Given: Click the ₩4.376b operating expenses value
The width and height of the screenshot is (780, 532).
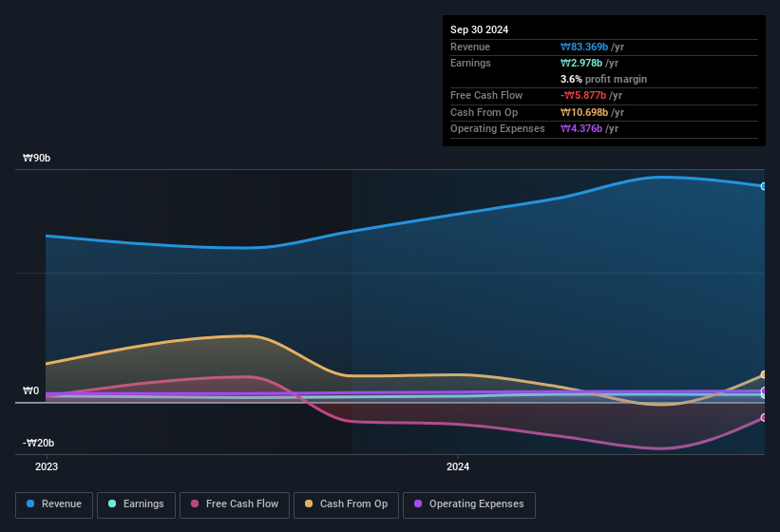Looking at the screenshot, I should [581, 128].
